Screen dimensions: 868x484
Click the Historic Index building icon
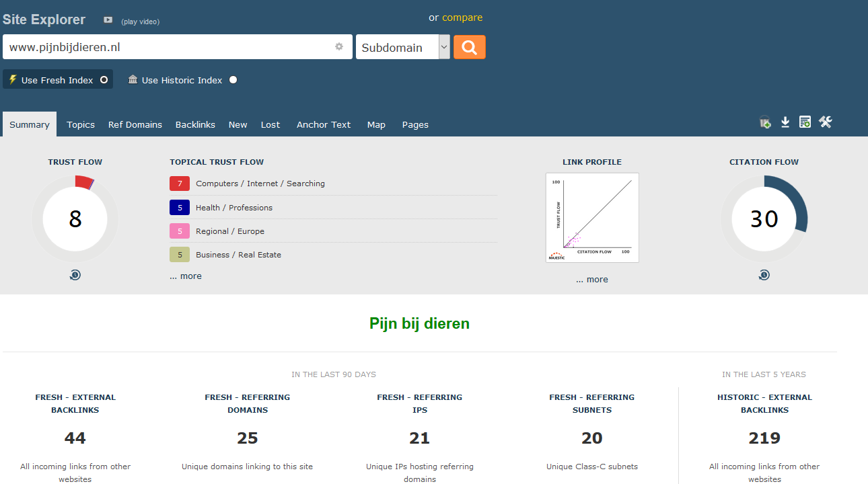click(x=133, y=79)
